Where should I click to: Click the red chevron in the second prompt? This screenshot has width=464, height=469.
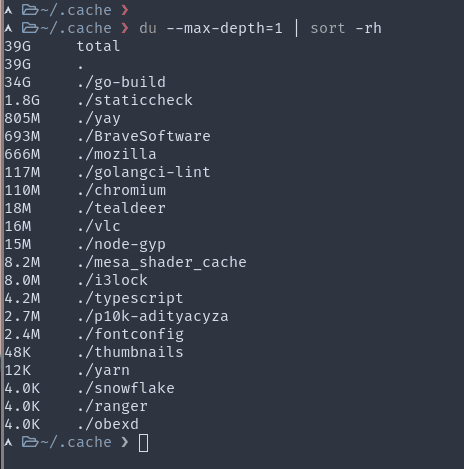[125, 28]
